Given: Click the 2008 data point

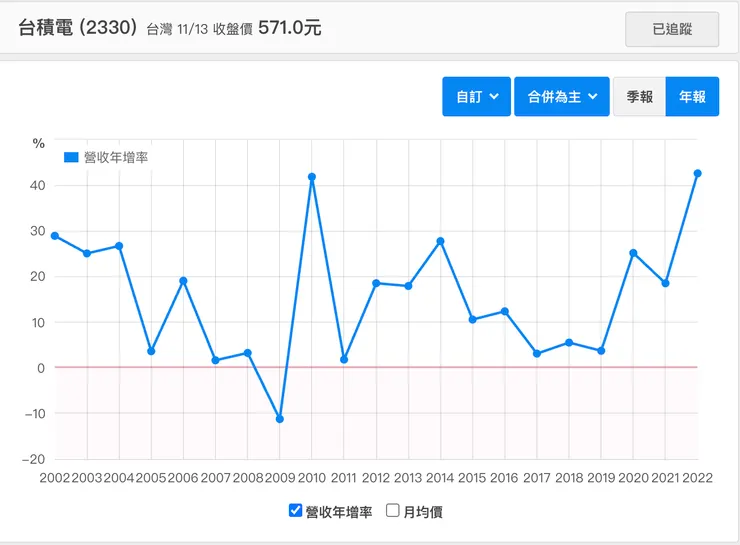Looking at the screenshot, I should (248, 352).
